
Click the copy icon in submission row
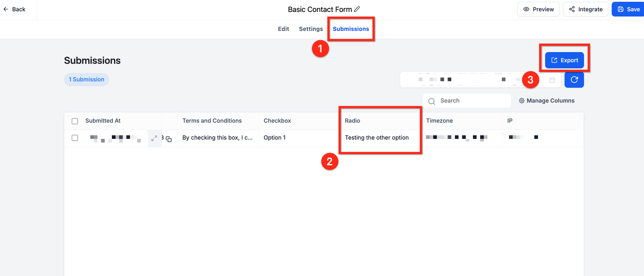pyautogui.click(x=169, y=139)
